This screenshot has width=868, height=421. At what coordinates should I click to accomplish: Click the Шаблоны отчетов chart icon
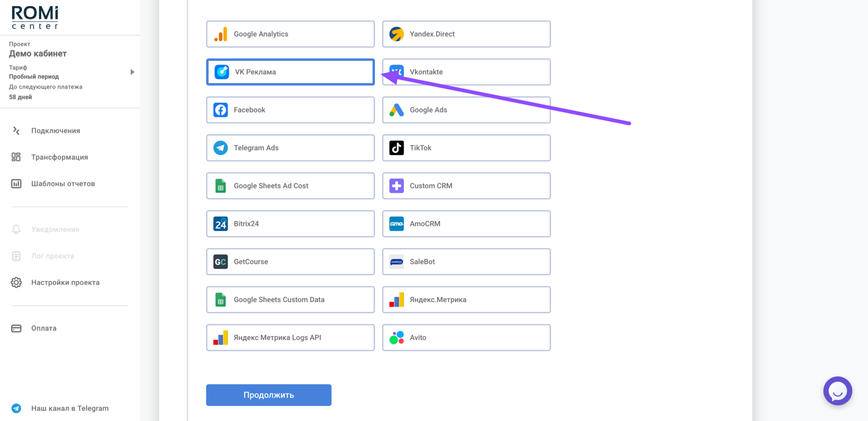tap(17, 183)
